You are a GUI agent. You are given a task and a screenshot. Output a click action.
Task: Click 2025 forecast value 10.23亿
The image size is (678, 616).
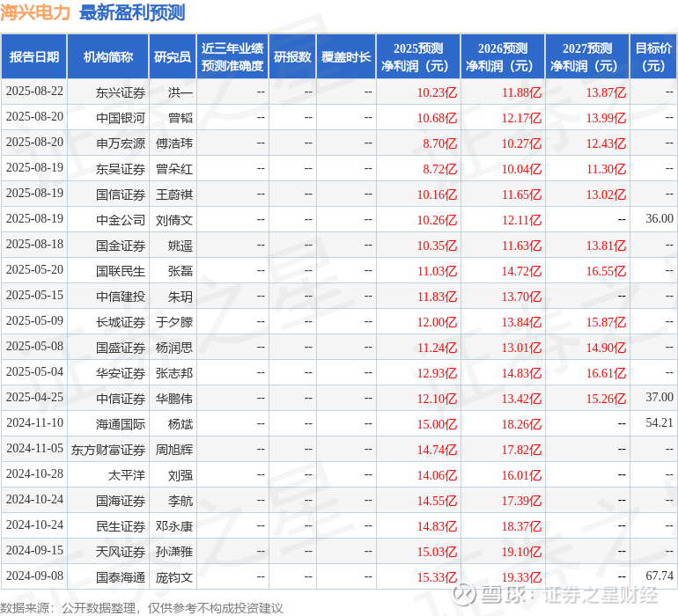tap(437, 92)
